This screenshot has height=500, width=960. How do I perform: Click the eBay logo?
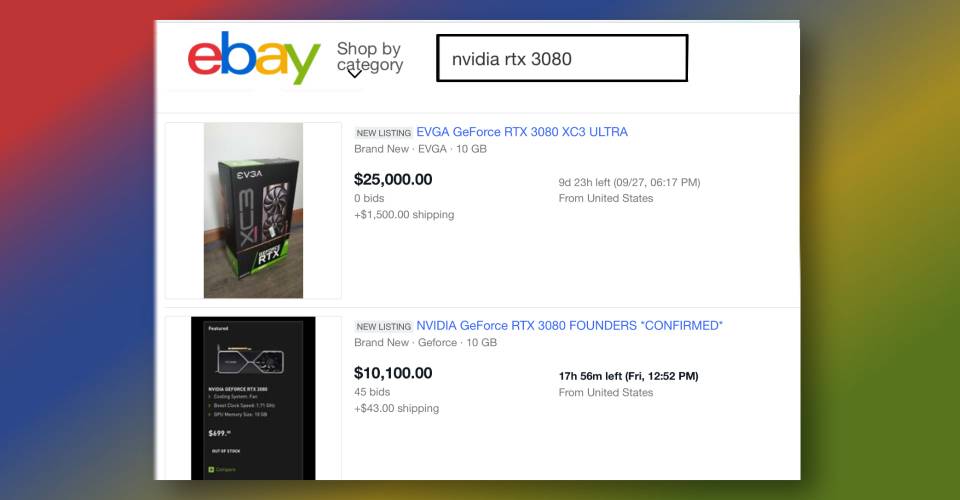click(x=254, y=58)
